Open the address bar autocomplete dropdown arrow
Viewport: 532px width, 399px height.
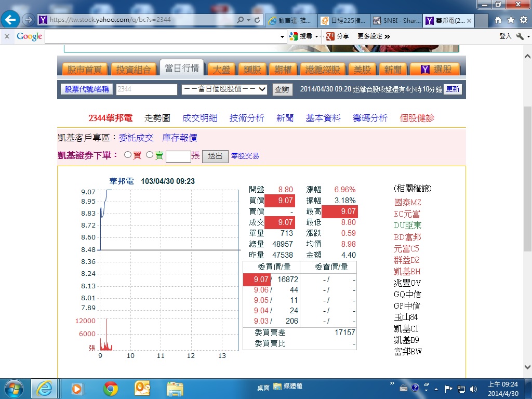(x=249, y=20)
